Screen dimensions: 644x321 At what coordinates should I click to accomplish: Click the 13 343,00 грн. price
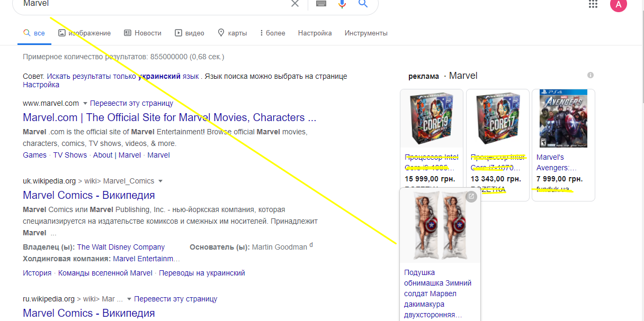[496, 179]
